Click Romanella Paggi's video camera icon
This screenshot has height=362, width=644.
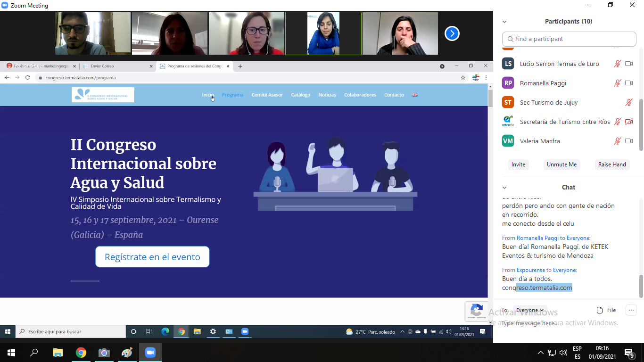point(628,83)
